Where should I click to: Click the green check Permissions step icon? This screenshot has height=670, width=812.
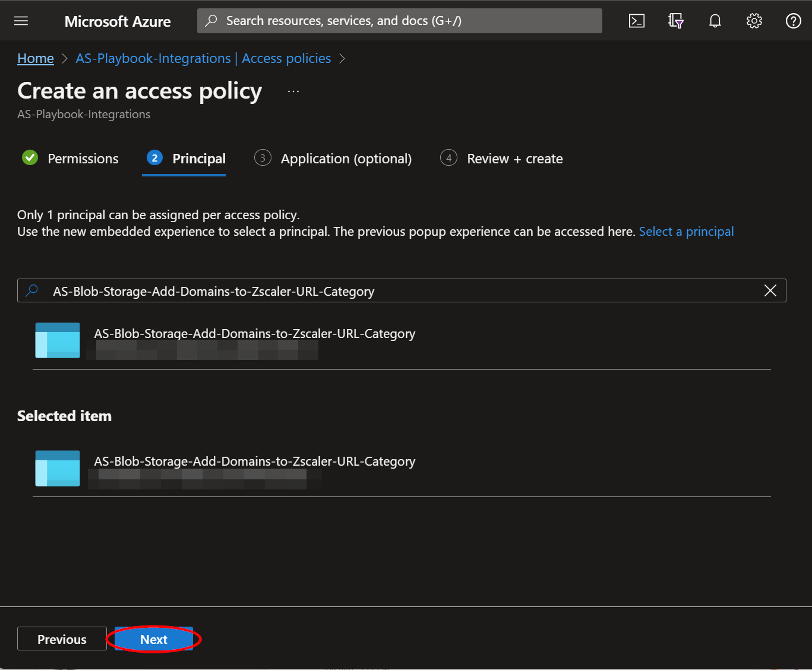point(30,157)
